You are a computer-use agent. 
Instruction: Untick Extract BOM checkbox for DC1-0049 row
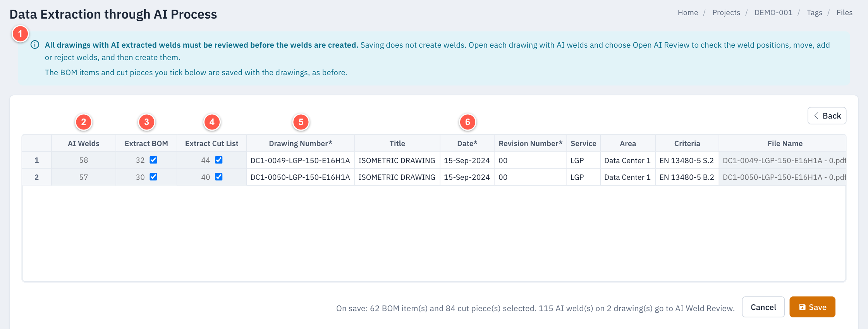[x=153, y=160]
